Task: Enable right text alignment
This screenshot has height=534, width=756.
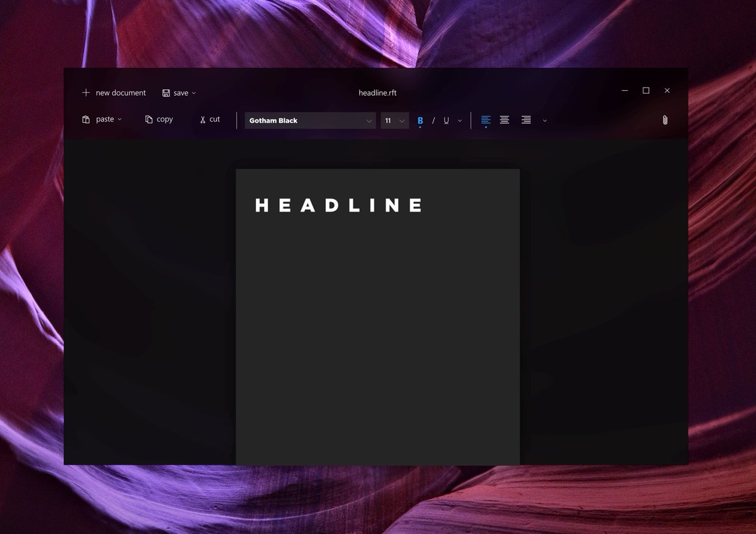Action: pyautogui.click(x=525, y=120)
